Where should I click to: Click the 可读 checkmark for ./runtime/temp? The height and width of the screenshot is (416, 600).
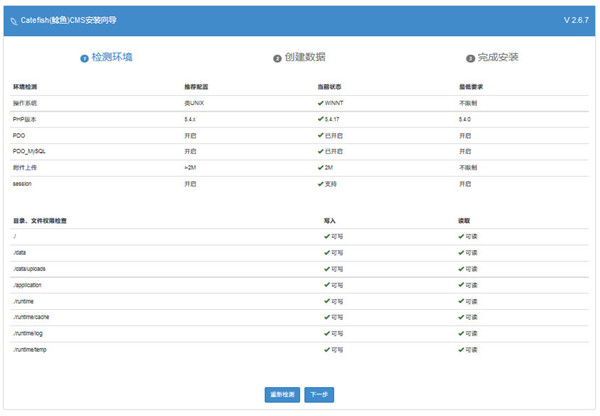[x=462, y=349]
